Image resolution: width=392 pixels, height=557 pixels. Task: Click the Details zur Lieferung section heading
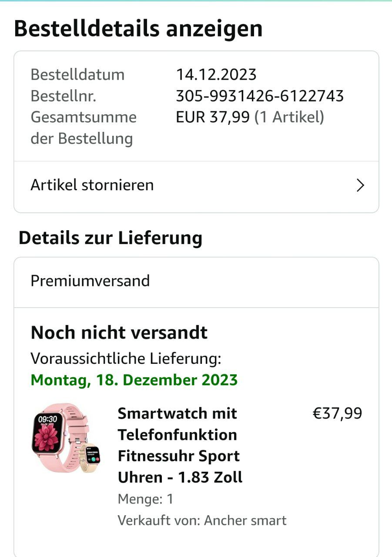click(111, 238)
